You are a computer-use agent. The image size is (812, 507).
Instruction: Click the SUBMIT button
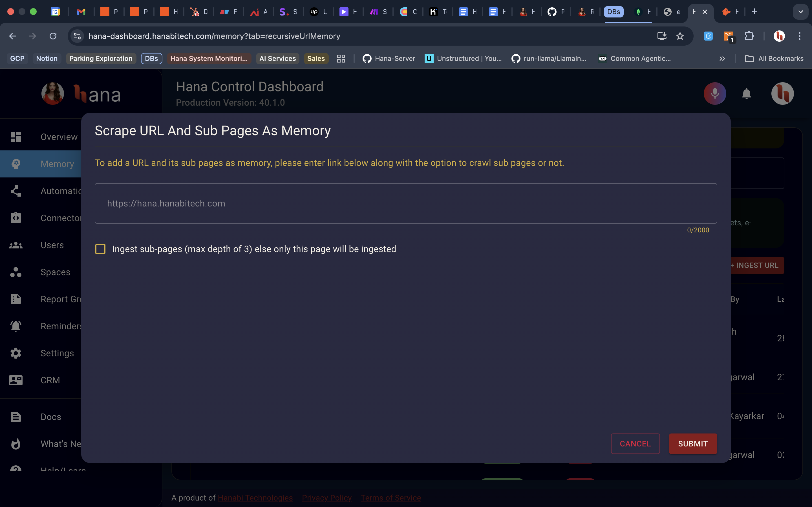click(693, 443)
